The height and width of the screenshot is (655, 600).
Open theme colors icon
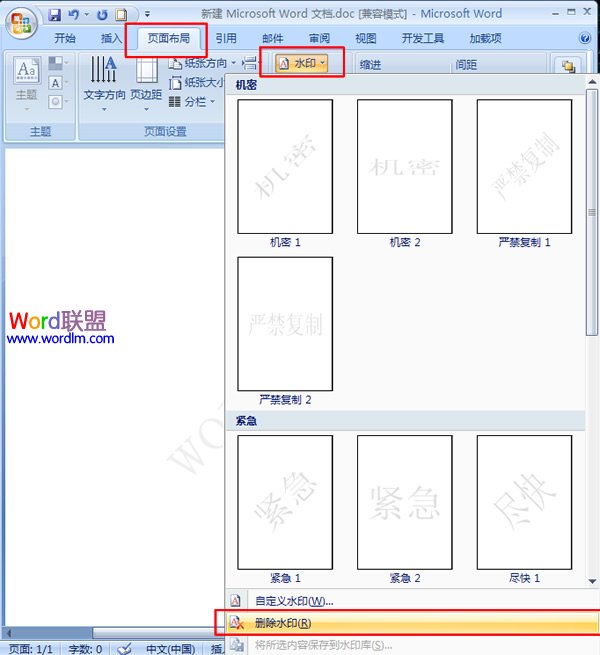point(57,63)
